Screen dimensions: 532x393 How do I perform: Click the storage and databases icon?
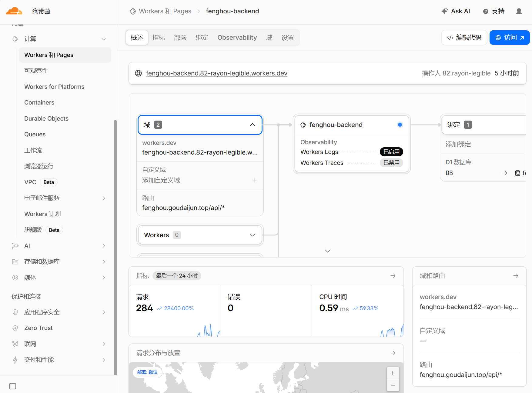tap(15, 262)
